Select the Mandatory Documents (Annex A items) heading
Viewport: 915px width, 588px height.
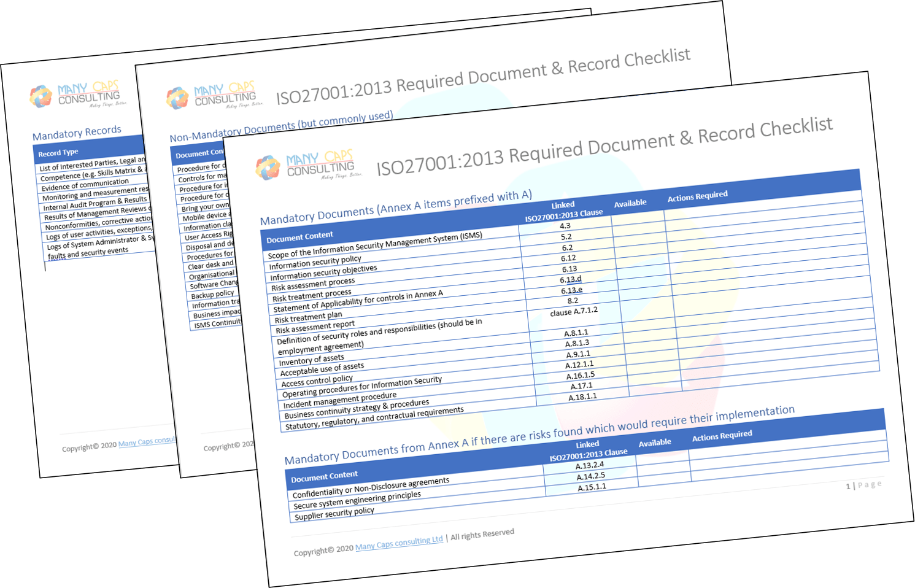[395, 207]
